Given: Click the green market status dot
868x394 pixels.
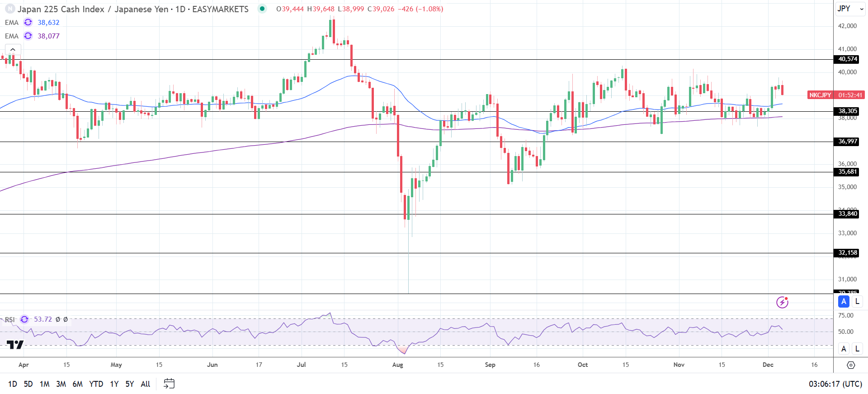Looking at the screenshot, I should (262, 9).
